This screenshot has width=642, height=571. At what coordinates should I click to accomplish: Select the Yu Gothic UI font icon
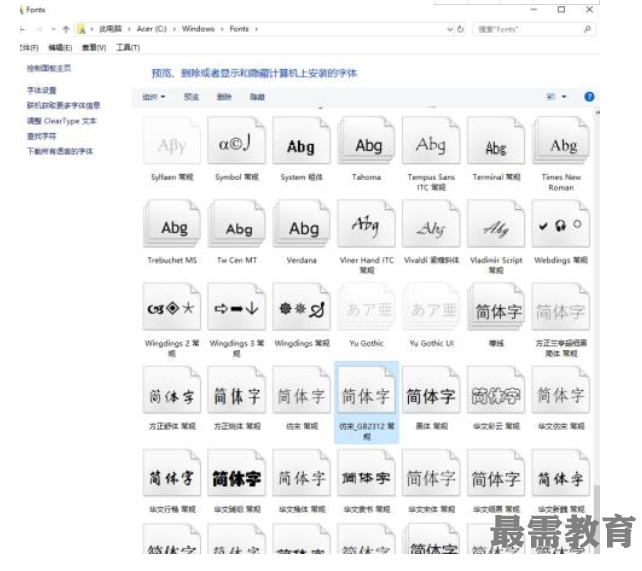pyautogui.click(x=431, y=307)
